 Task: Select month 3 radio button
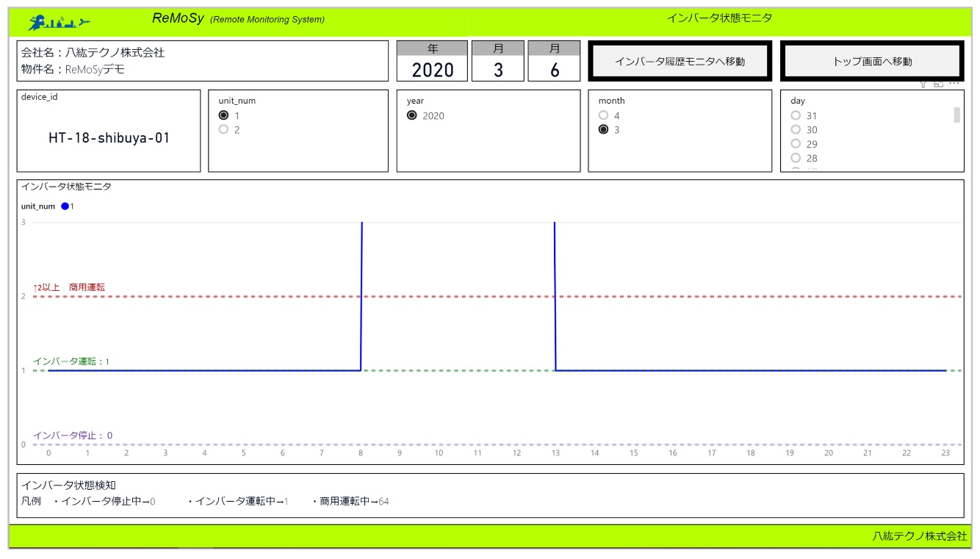[604, 129]
